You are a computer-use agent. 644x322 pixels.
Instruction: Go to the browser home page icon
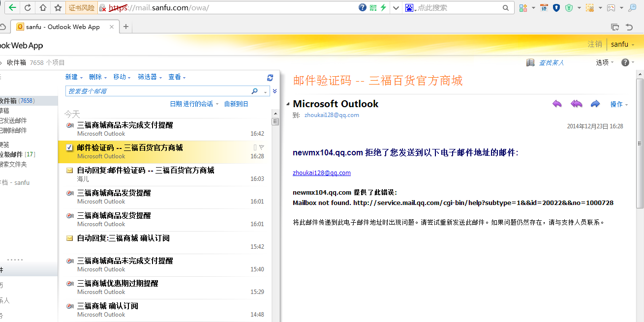[x=43, y=7]
